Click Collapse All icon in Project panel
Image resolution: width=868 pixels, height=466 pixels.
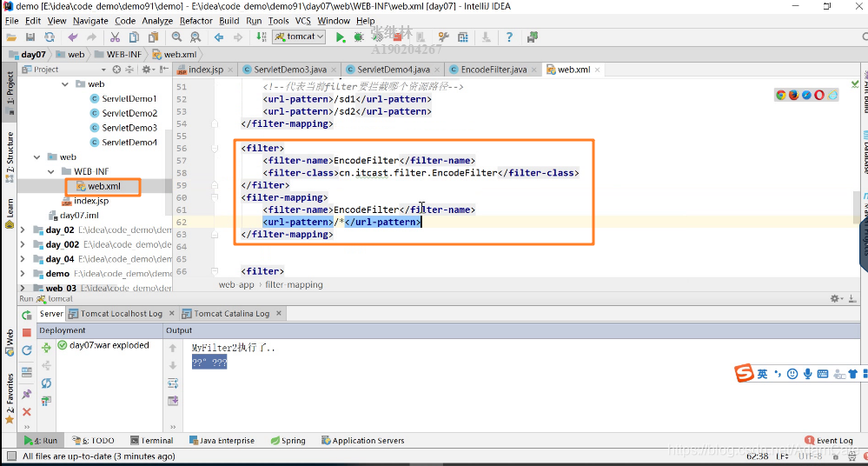129,70
